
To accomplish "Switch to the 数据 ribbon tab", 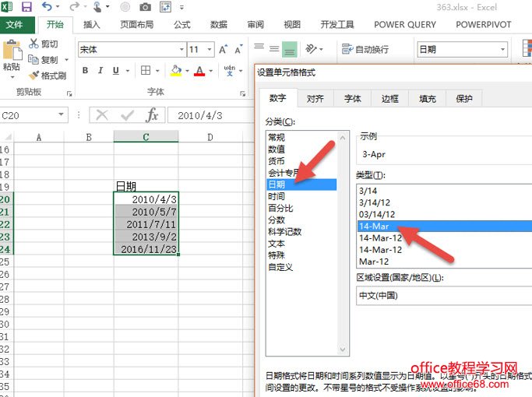I will tap(219, 24).
